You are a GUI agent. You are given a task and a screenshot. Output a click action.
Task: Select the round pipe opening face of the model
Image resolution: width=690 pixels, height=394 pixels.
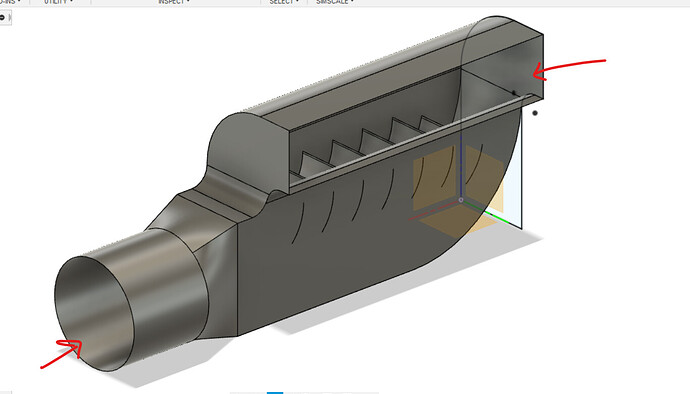(94, 313)
